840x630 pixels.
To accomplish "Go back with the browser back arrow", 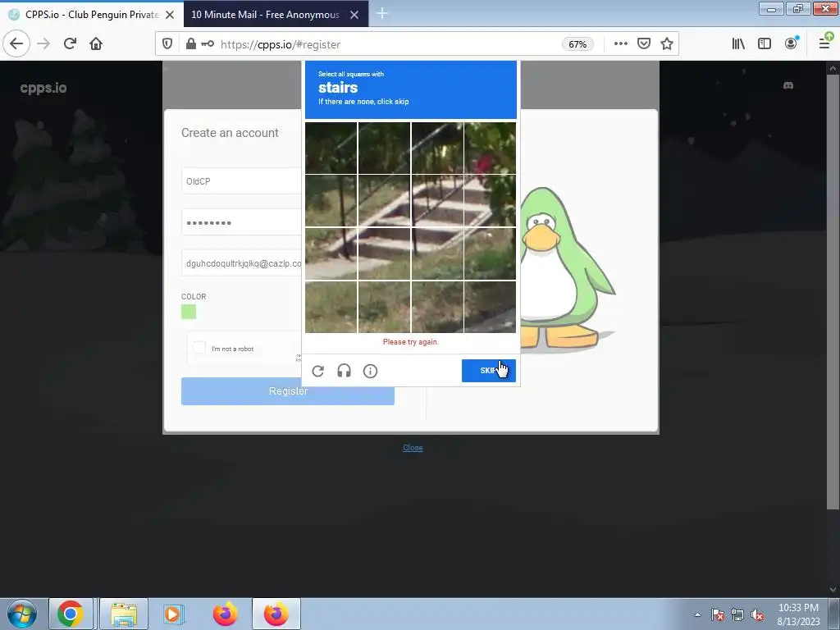I will coord(16,44).
